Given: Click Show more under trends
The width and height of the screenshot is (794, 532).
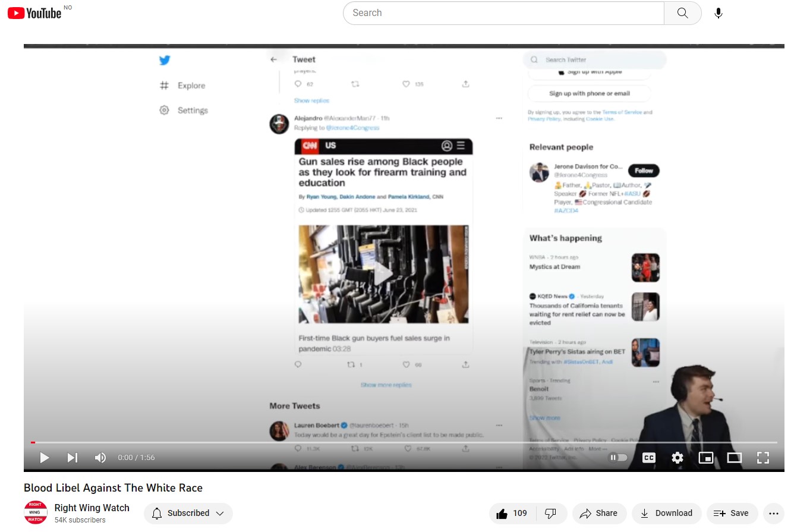Looking at the screenshot, I should 545,418.
